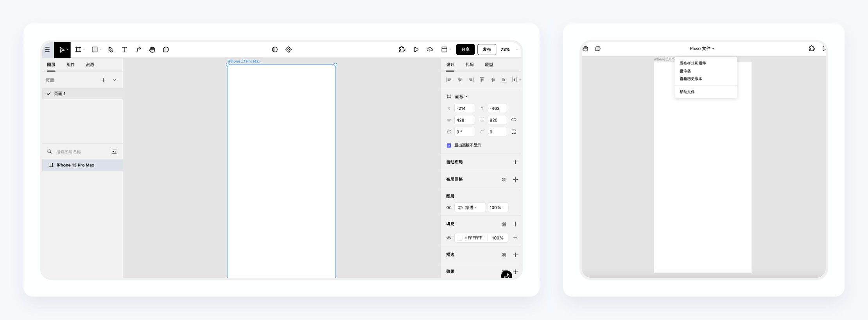This screenshot has height=320, width=868.
Task: Open the hamburger main menu
Action: pos(47,50)
